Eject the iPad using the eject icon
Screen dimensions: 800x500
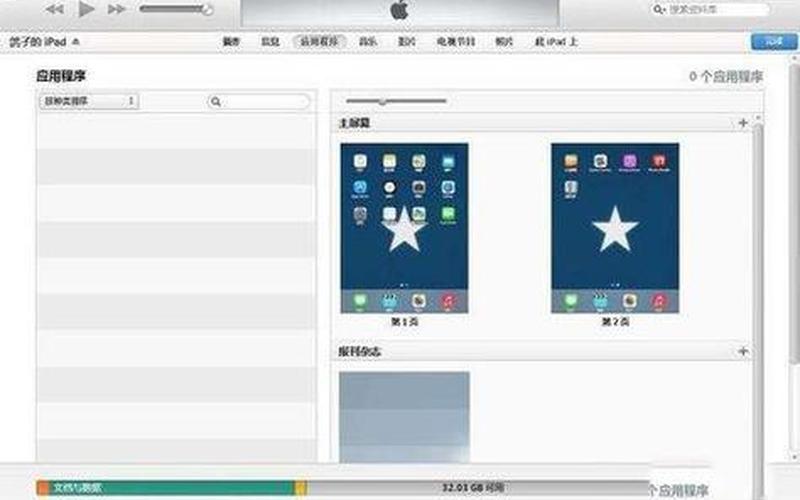pyautogui.click(x=76, y=41)
